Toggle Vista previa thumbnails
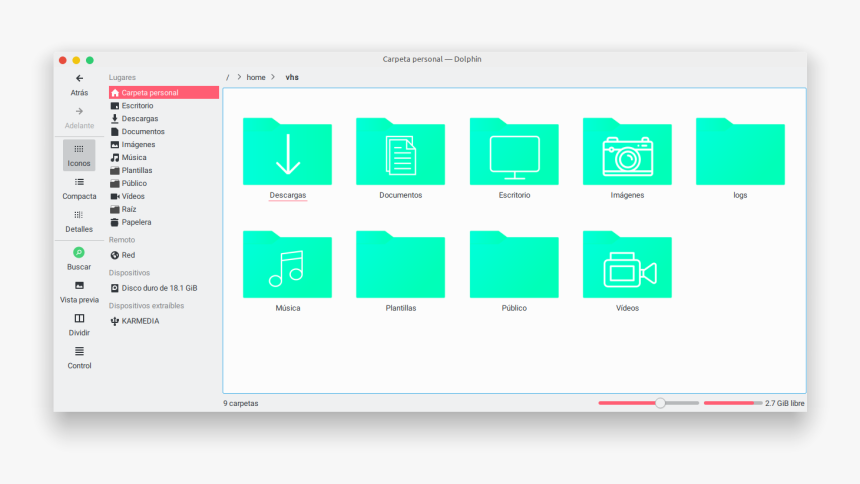The image size is (860, 484). point(79,292)
